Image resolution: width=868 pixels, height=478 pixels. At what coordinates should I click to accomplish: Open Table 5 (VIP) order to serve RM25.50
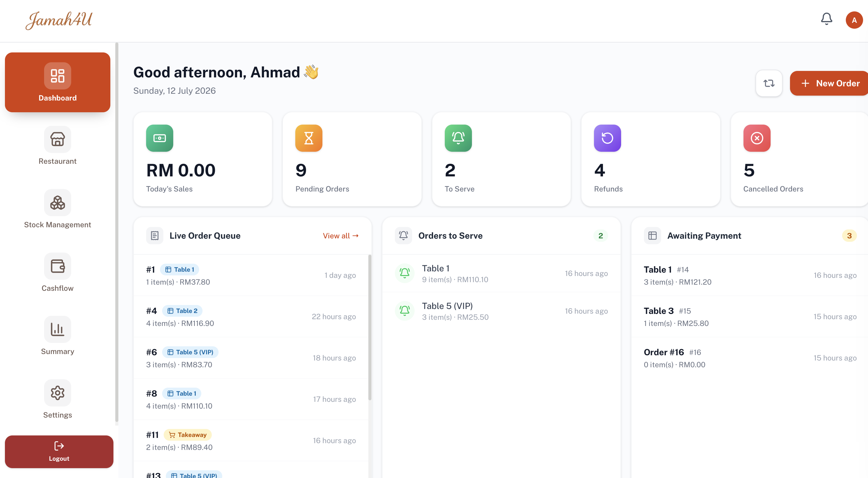[502, 311]
